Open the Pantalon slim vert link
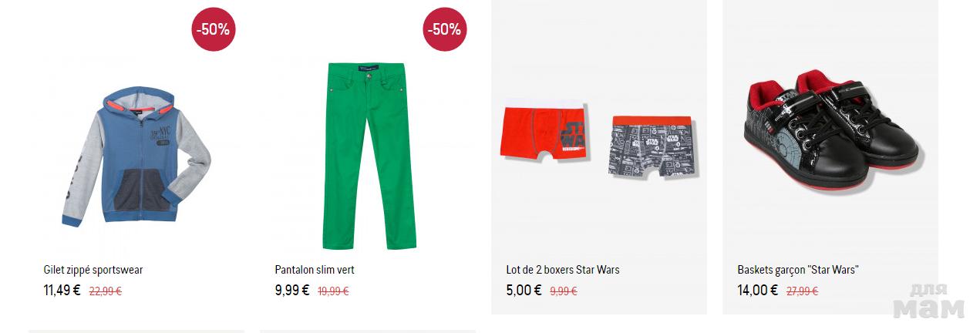The width and height of the screenshot is (980, 333). tap(315, 270)
